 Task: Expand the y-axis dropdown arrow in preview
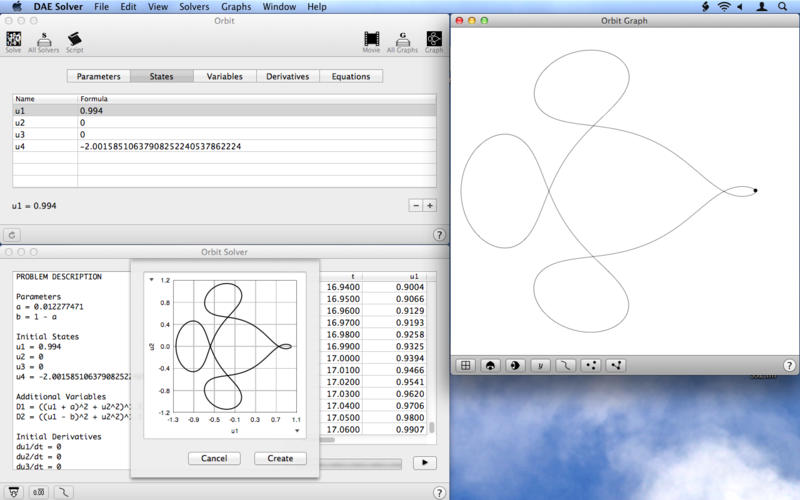click(151, 280)
